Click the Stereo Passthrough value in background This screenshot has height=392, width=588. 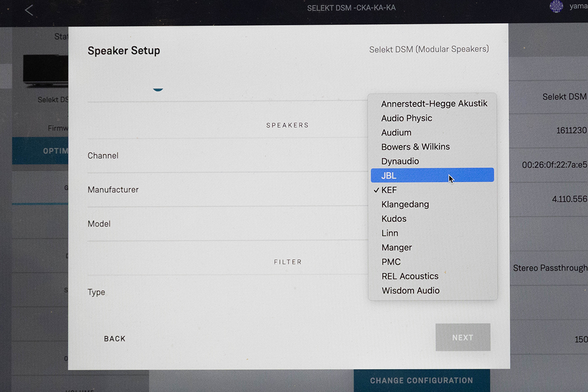coord(550,268)
